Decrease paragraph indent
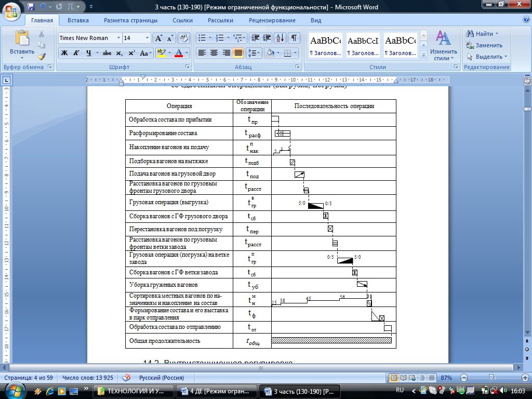Screen dimensions: 532x399 coord(255,38)
